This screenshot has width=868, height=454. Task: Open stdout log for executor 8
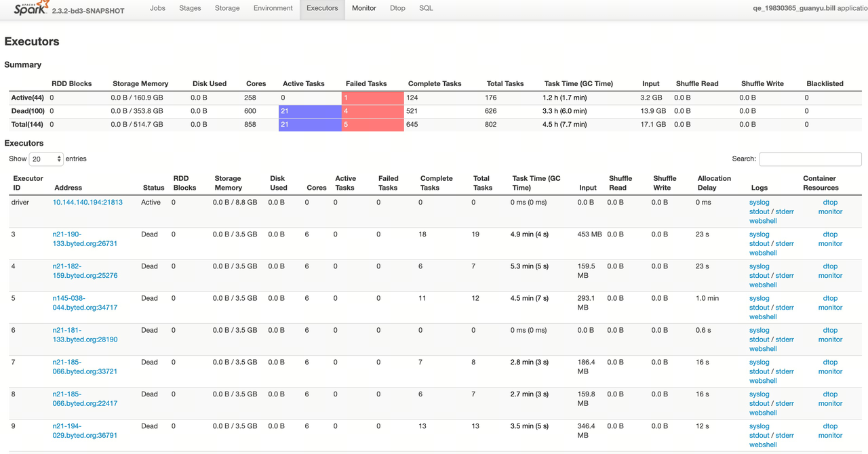759,403
